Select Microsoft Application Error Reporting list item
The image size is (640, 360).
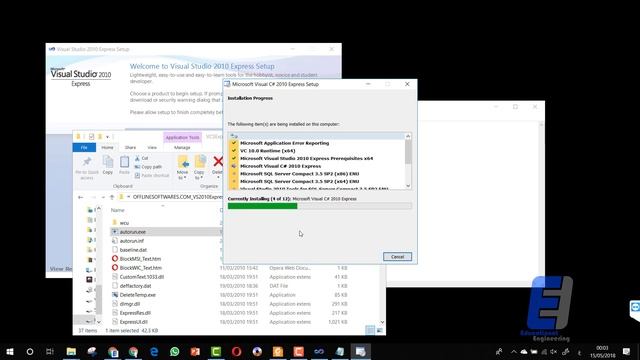(x=284, y=143)
